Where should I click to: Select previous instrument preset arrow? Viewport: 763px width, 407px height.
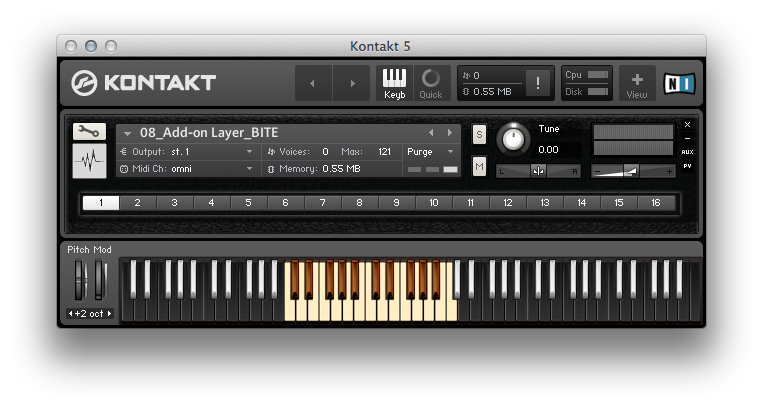[431, 132]
